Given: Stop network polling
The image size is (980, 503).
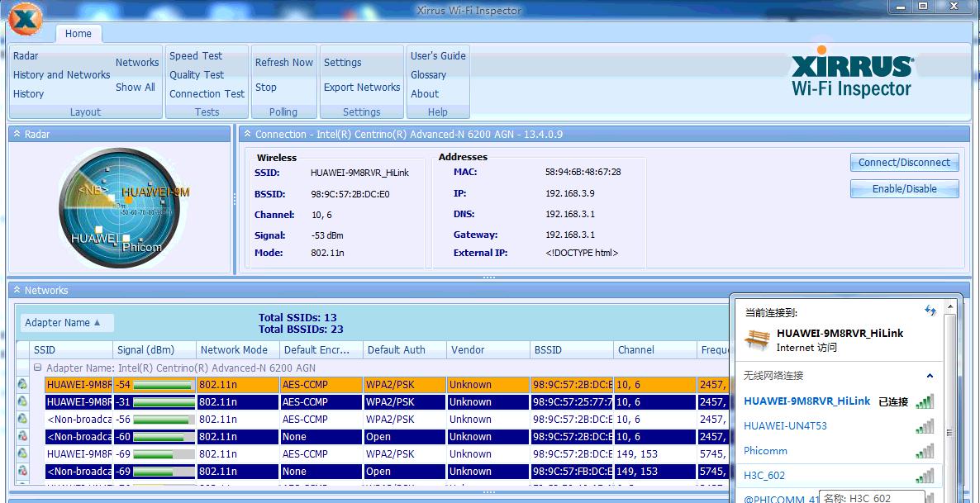Looking at the screenshot, I should [265, 88].
